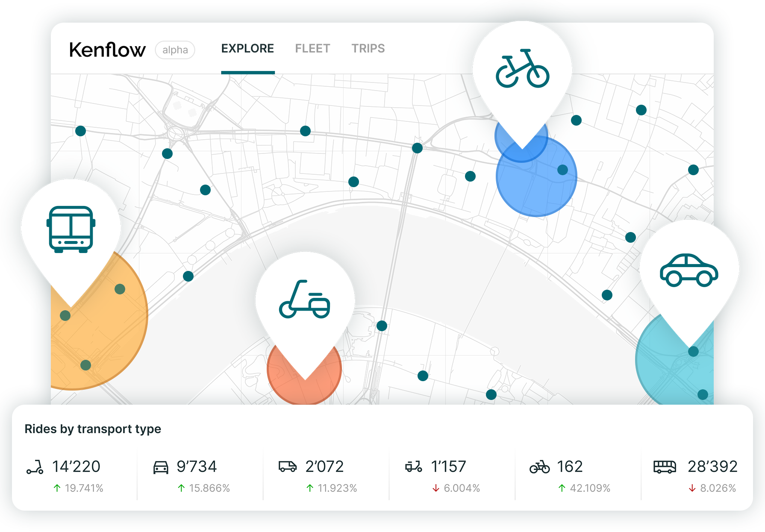
Task: Select the bus map pin marker
Action: coord(71,229)
